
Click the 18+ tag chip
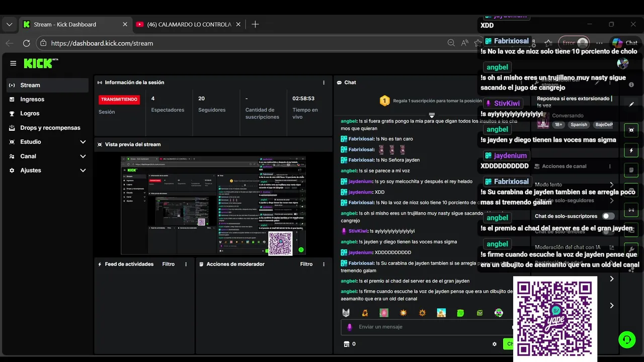pyautogui.click(x=558, y=125)
